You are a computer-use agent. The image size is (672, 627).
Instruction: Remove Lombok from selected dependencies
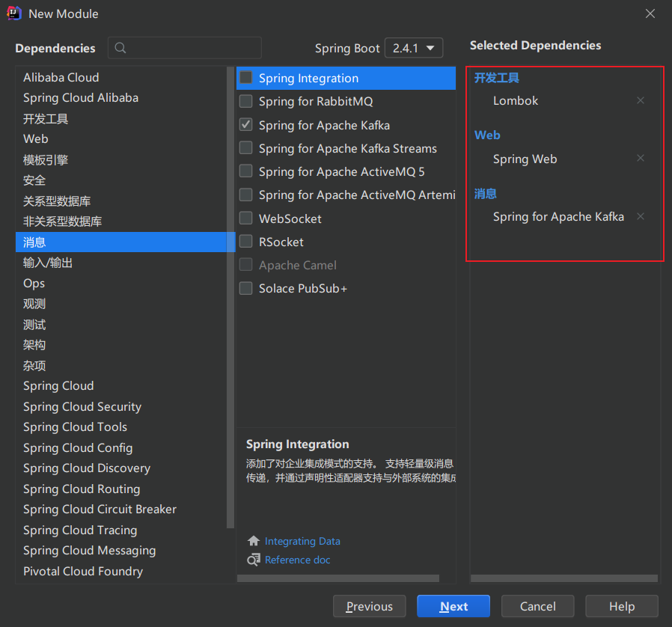tap(641, 100)
